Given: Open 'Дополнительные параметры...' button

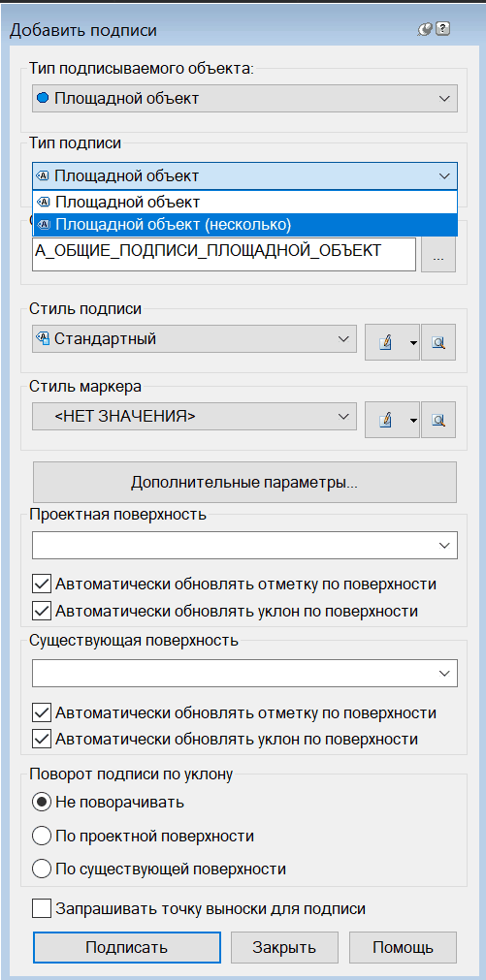Looking at the screenshot, I should (244, 483).
